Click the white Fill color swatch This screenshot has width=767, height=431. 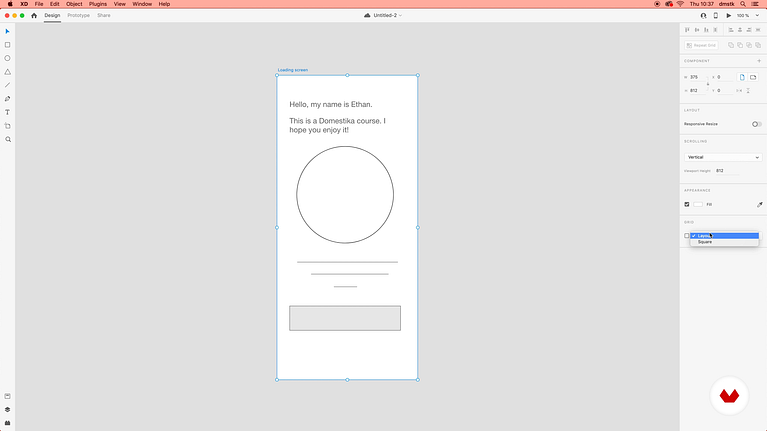click(x=698, y=204)
